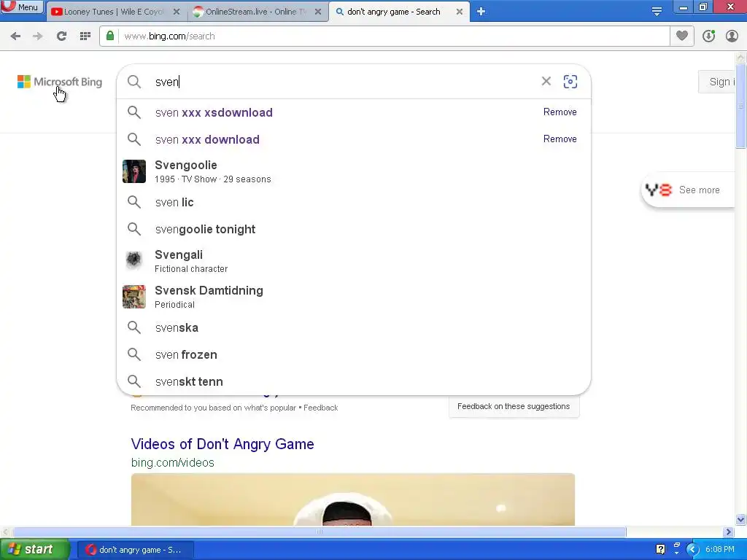The height and width of the screenshot is (560, 747).
Task: Click the search magnifier in the search box
Action: (134, 82)
